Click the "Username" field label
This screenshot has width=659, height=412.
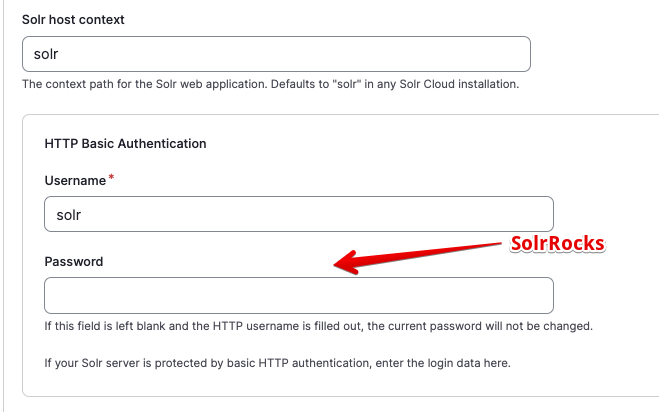75,181
